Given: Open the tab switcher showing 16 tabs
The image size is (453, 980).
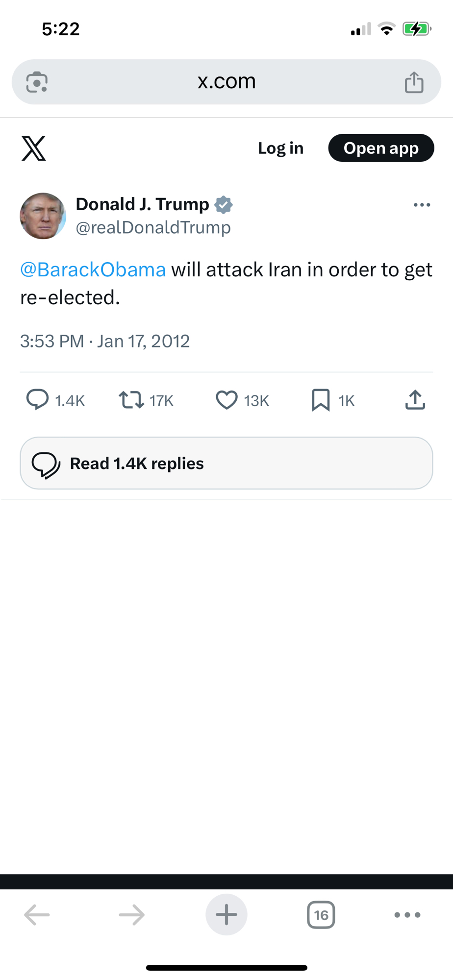Looking at the screenshot, I should (x=321, y=914).
